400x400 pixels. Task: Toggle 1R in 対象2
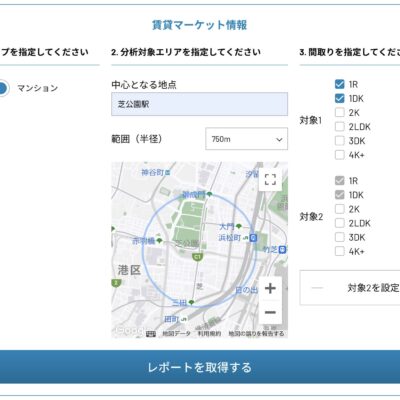pyautogui.click(x=339, y=181)
